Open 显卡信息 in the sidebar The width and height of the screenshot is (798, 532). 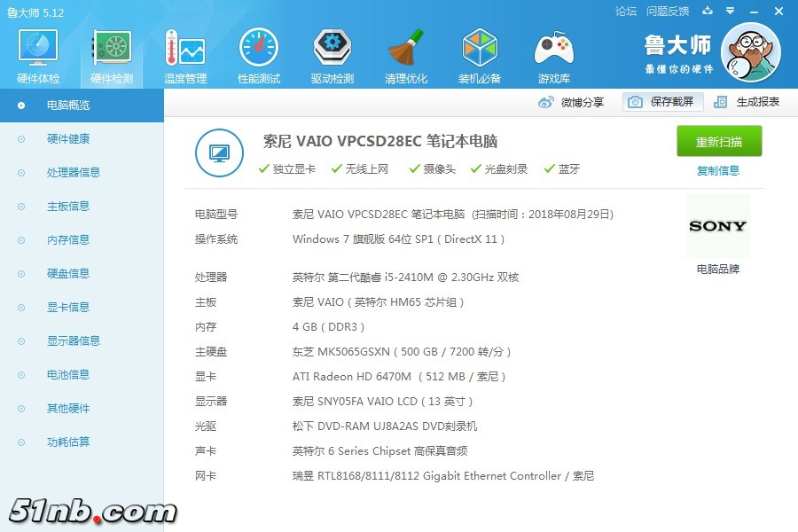(68, 308)
